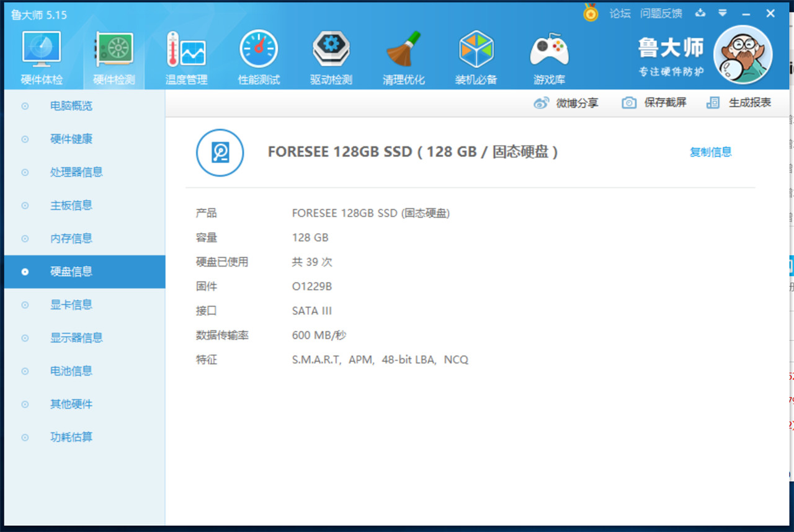Click 微博分享 share button
794x532 pixels.
tap(566, 103)
